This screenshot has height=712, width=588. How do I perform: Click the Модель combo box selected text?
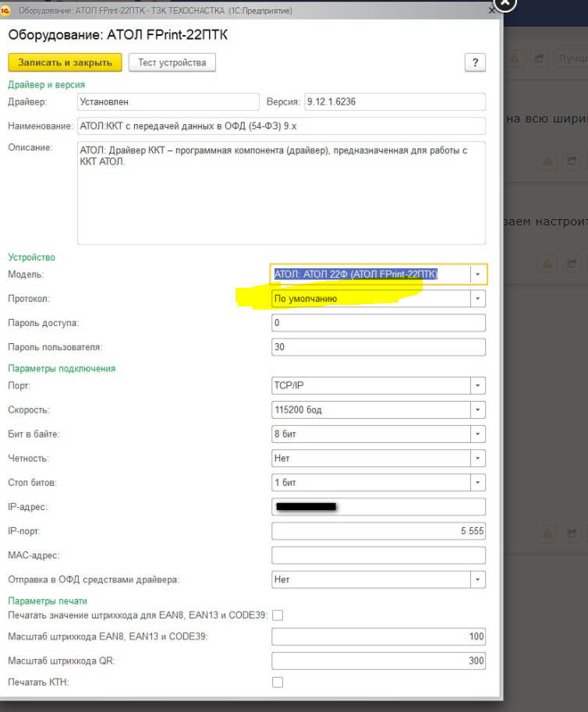tap(356, 275)
